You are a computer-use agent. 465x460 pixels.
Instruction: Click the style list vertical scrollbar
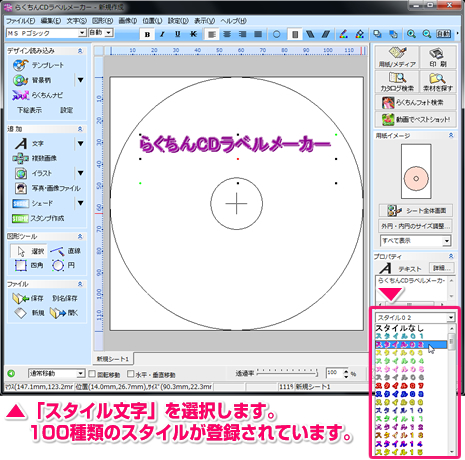click(452, 390)
